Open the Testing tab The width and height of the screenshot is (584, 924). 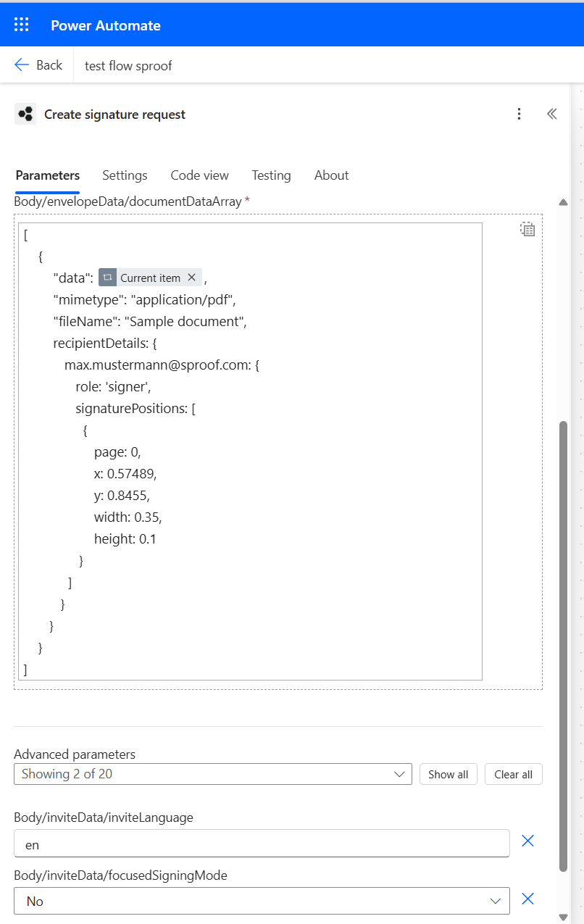tap(271, 175)
